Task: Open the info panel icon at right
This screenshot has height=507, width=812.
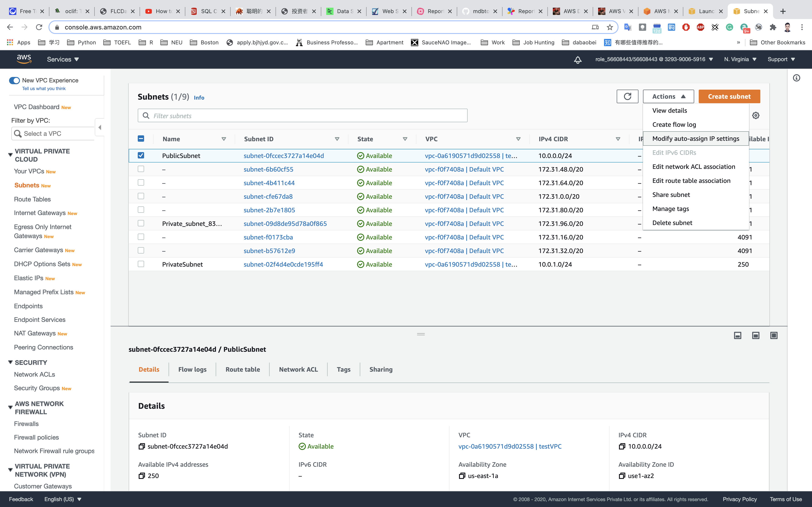Action: tap(796, 78)
